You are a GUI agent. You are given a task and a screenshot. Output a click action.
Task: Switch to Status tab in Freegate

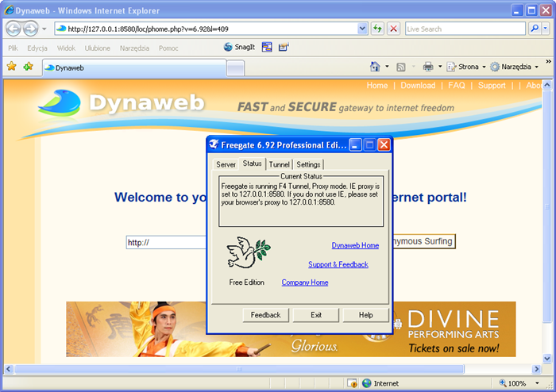click(x=252, y=163)
